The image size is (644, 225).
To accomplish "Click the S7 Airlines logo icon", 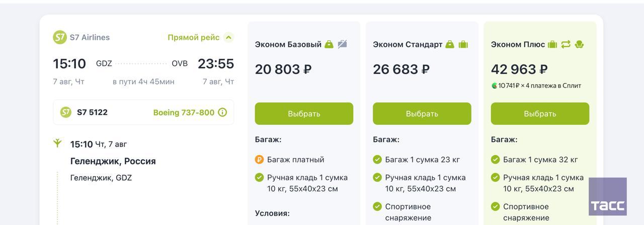I will coord(60,37).
